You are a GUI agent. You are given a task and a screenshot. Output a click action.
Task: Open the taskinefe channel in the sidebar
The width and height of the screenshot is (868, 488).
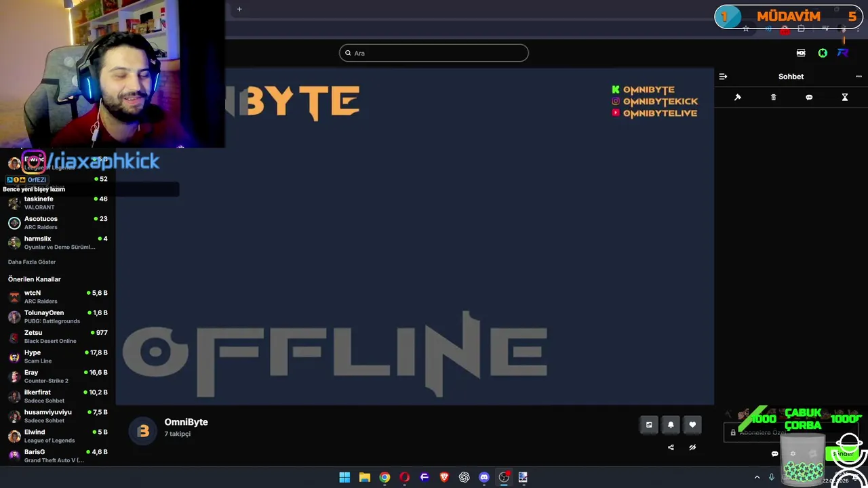click(x=58, y=203)
